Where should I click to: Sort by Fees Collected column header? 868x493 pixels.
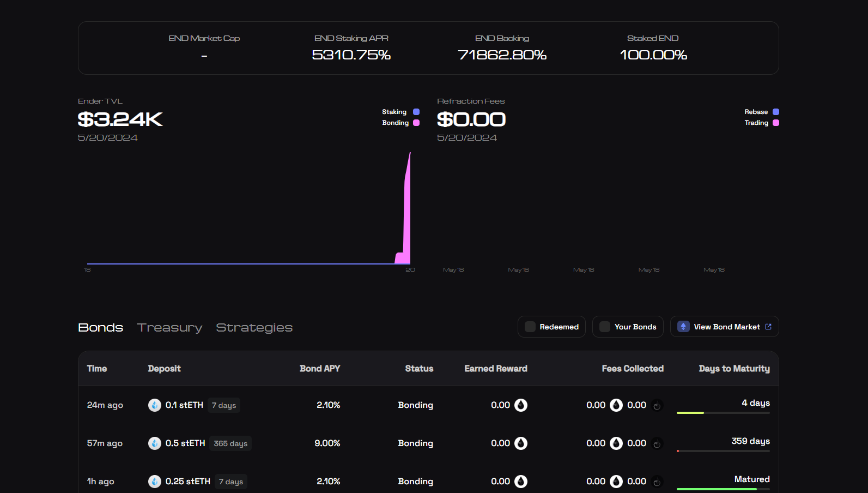[x=633, y=369]
